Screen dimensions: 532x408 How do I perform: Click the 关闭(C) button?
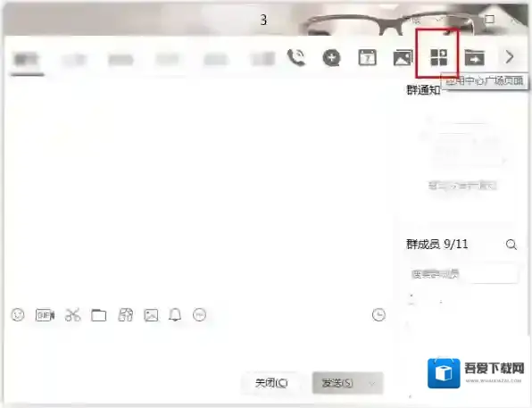(x=271, y=383)
